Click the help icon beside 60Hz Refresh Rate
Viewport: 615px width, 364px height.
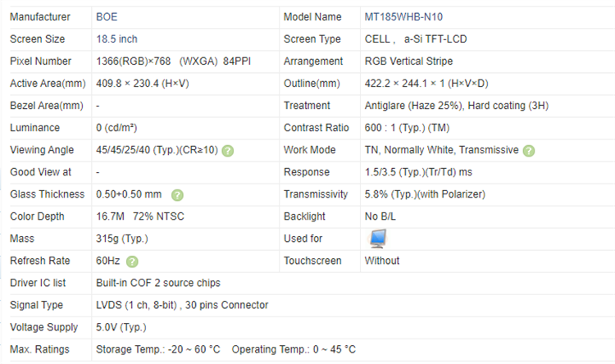tap(132, 262)
